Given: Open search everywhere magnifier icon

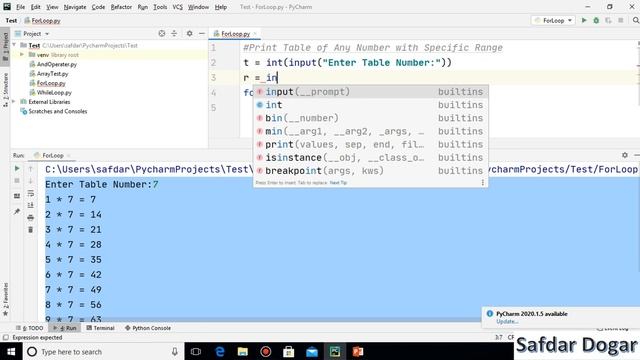Looking at the screenshot, I should 636,20.
